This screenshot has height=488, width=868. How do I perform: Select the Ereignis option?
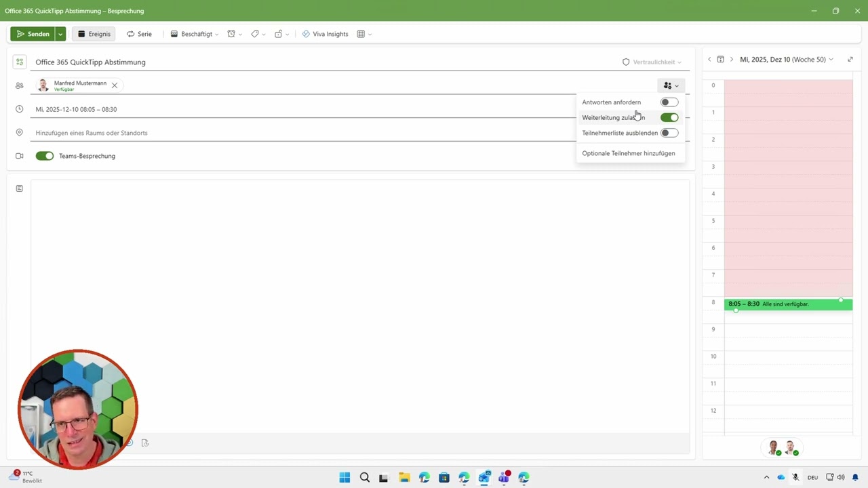pos(94,34)
